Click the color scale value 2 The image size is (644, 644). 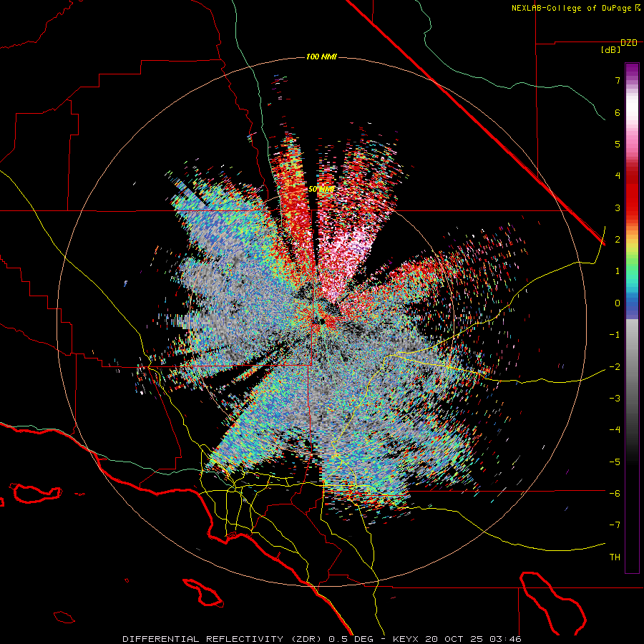(x=618, y=240)
